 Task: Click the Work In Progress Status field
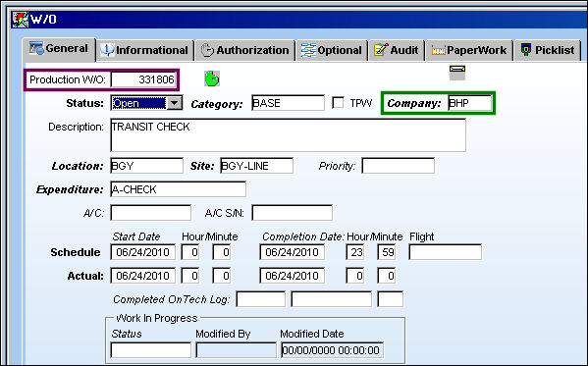tap(151, 350)
